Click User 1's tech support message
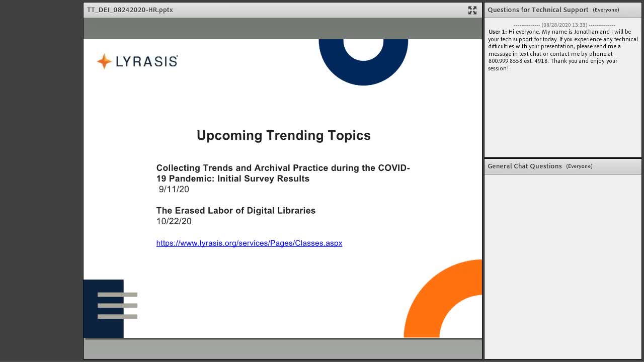644x362 pixels. (x=563, y=50)
